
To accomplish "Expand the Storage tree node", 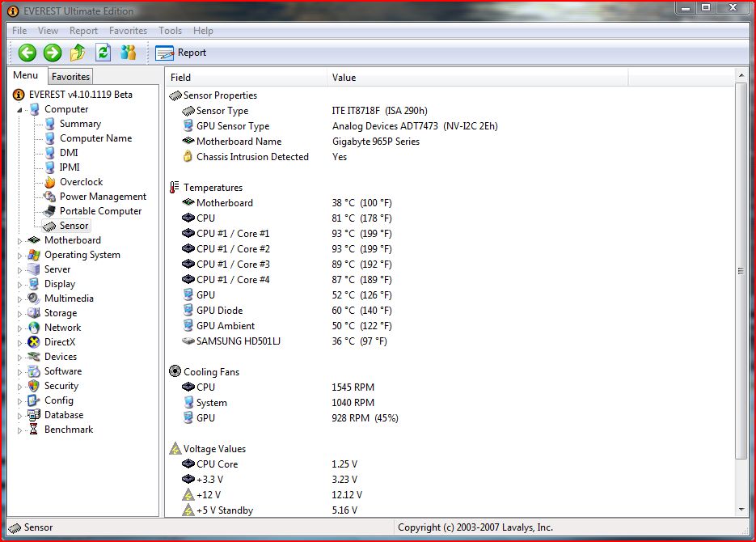I will 19,314.
